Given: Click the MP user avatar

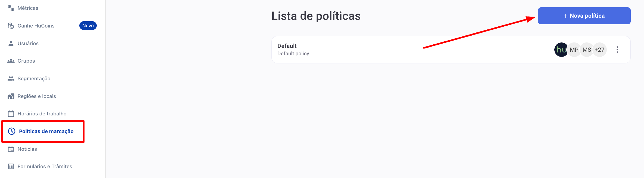Looking at the screenshot, I should tap(574, 50).
